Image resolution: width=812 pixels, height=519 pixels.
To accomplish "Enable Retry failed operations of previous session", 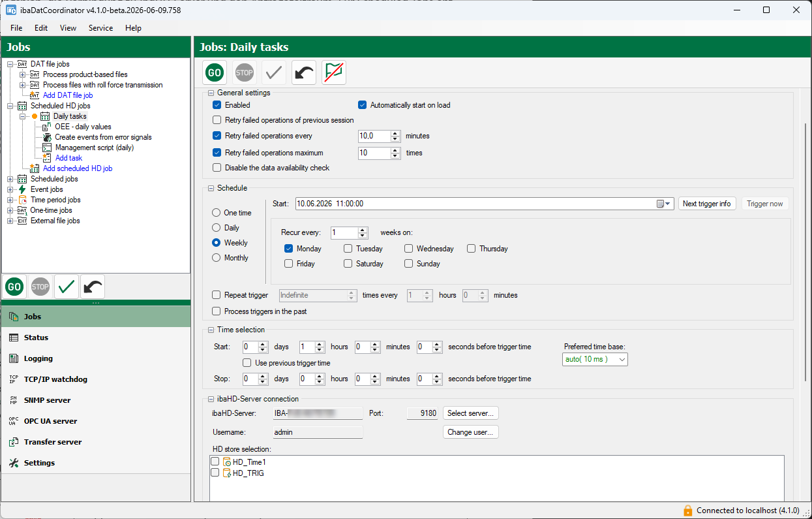I will coord(217,120).
